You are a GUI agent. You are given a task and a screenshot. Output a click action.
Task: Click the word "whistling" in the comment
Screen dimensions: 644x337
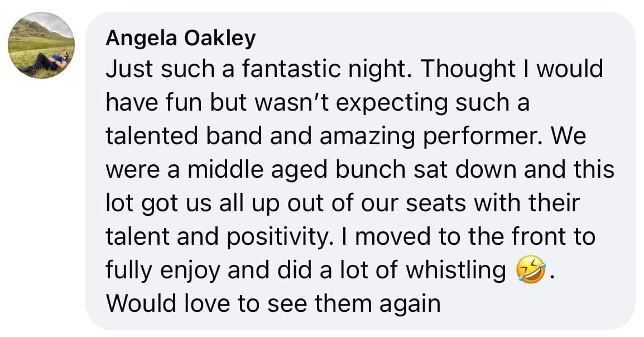pyautogui.click(x=455, y=270)
